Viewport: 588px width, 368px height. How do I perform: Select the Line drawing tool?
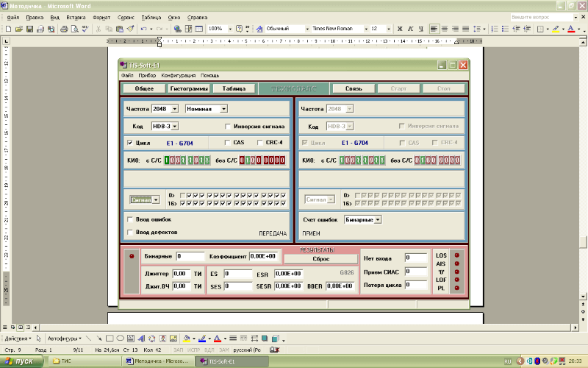pyautogui.click(x=88, y=339)
